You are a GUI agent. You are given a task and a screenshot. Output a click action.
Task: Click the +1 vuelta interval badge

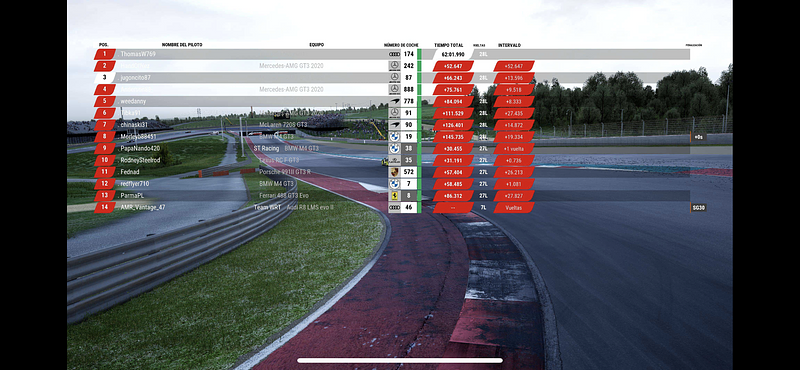[x=514, y=149]
